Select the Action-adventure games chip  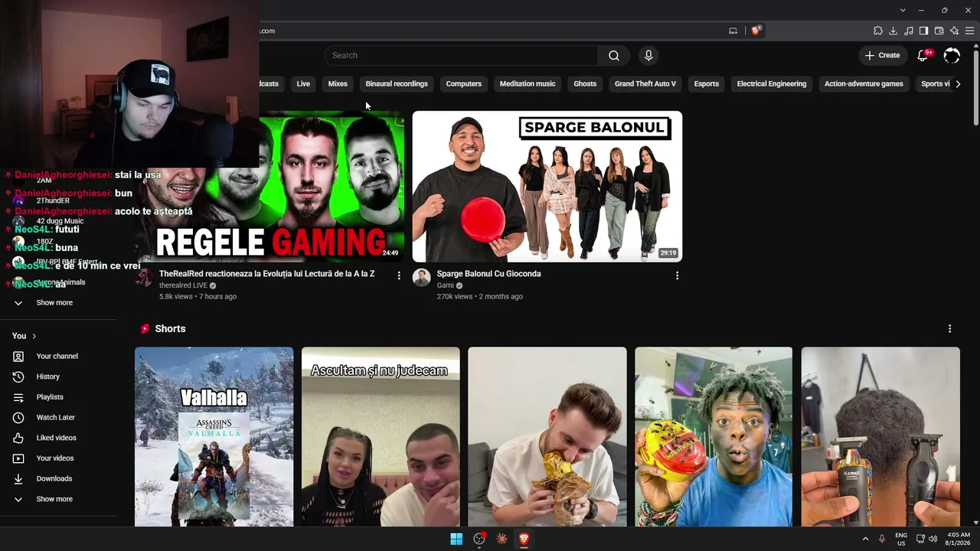[x=864, y=84]
